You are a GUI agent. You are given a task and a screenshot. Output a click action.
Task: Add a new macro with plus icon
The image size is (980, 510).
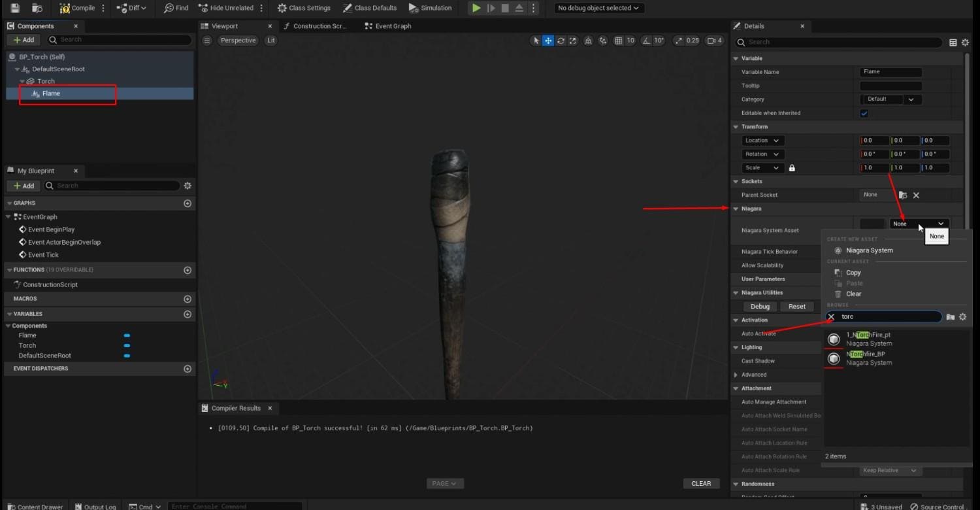[x=188, y=299]
